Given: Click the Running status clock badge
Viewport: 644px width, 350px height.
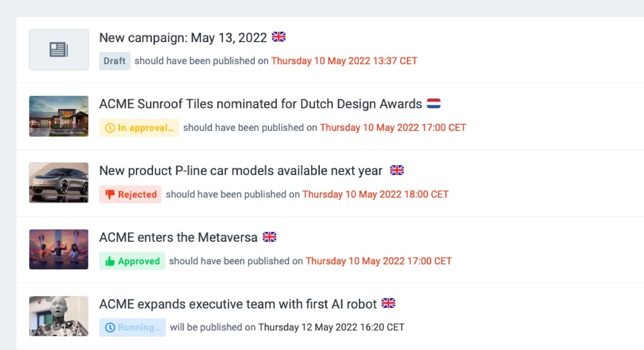Looking at the screenshot, I should 132,327.
